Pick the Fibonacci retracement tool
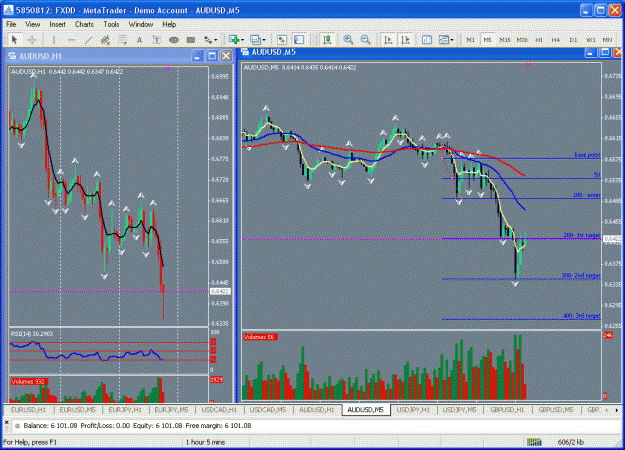625x450 pixels. pos(122,40)
